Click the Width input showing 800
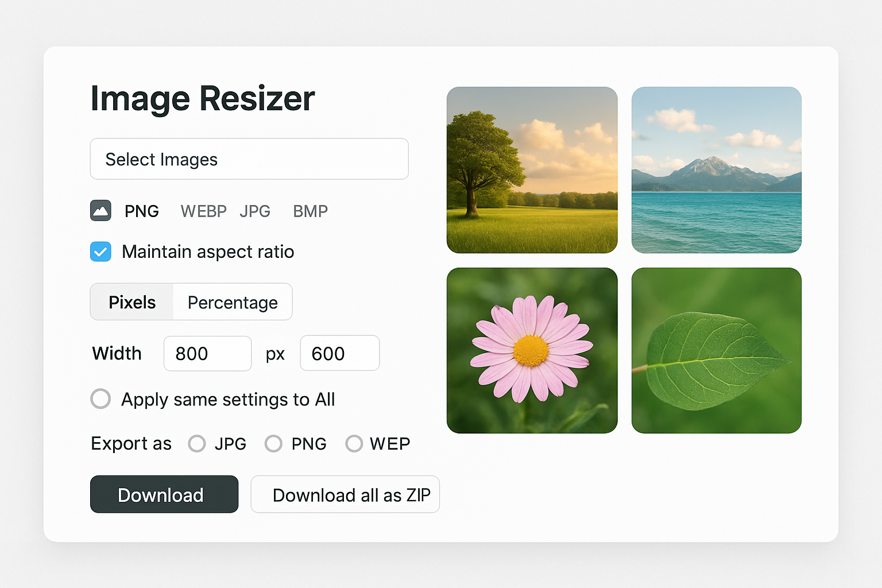 pyautogui.click(x=207, y=354)
